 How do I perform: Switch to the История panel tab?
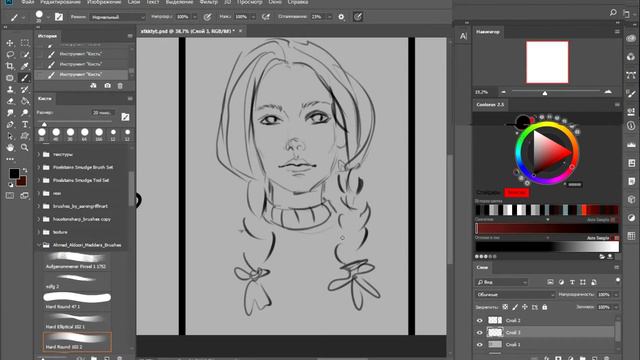pos(47,36)
